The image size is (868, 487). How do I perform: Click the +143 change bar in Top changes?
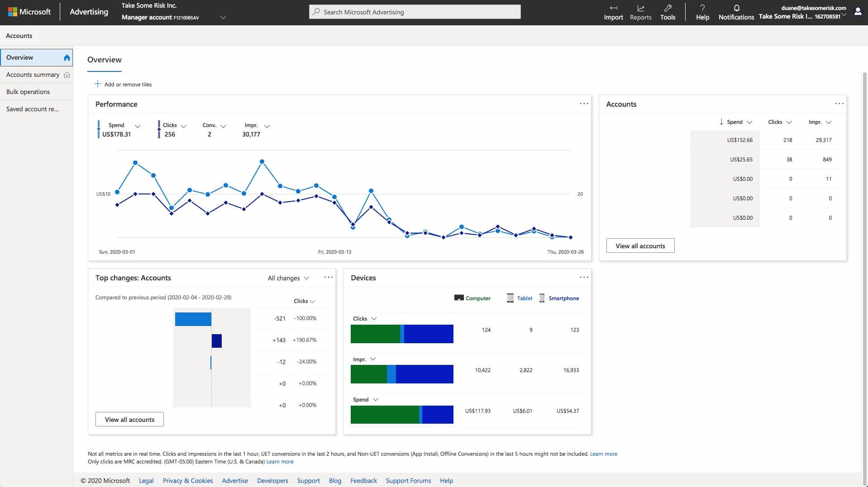[x=217, y=341]
